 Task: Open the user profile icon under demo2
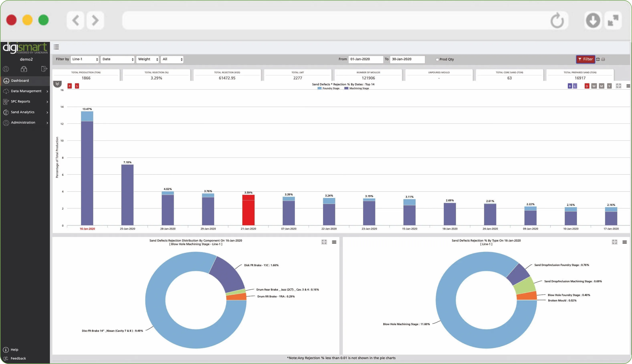[x=6, y=69]
